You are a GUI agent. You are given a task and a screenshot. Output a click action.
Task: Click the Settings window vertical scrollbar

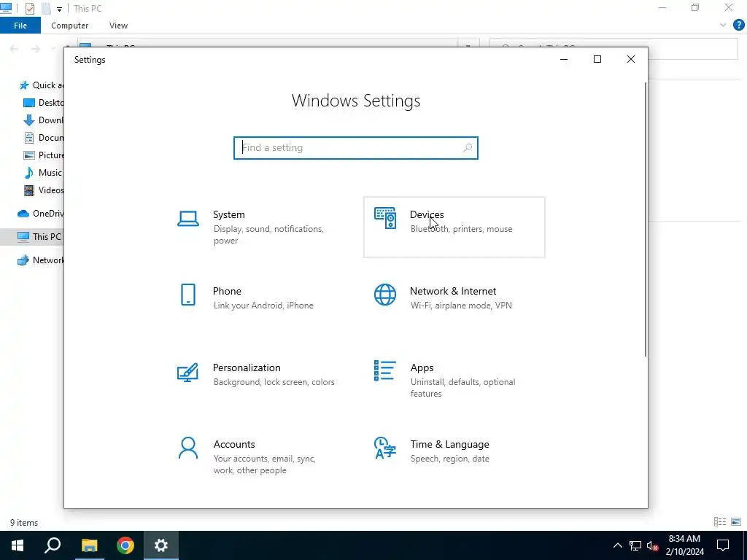646,219
